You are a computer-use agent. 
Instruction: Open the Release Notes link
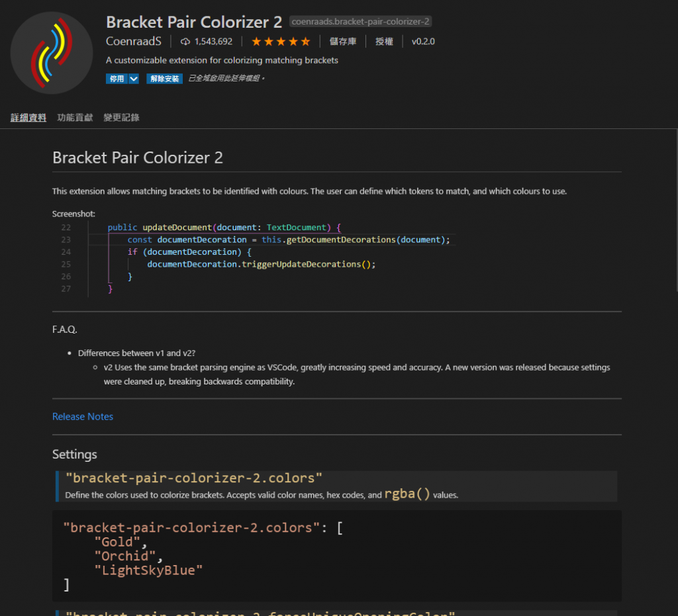(x=83, y=417)
